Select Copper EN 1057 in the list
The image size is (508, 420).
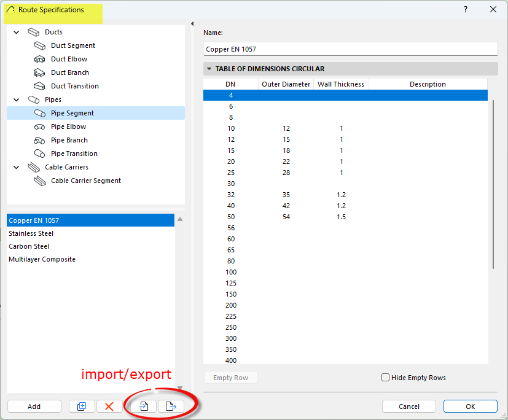tap(90, 220)
